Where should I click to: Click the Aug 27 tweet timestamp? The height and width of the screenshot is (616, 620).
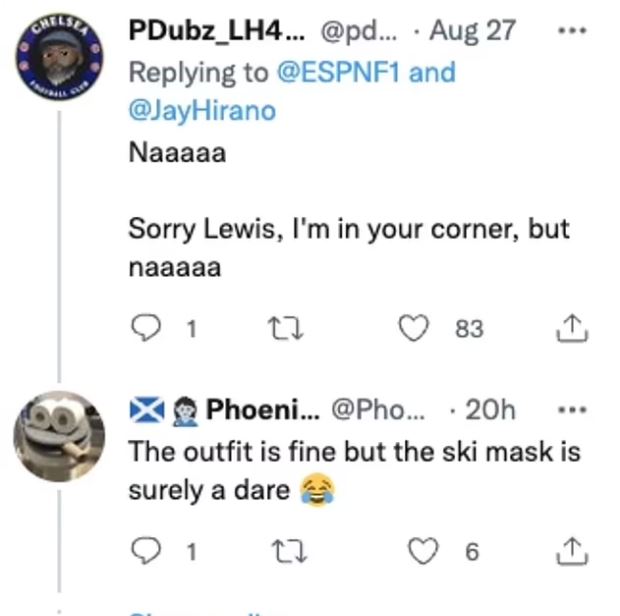(471, 30)
